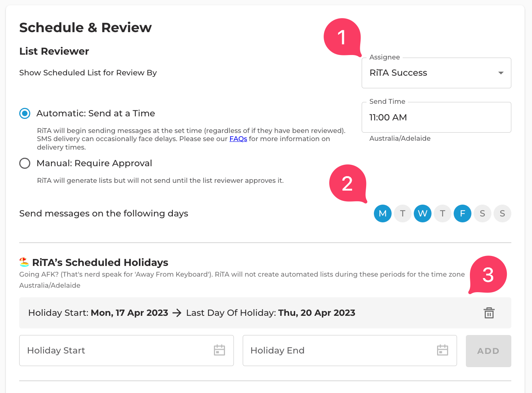Expand the Assignee dropdown arrow

pos(501,73)
